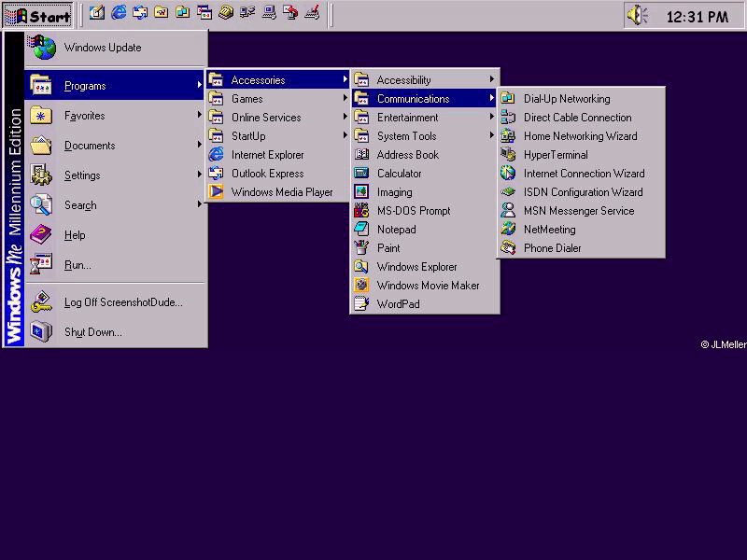Image resolution: width=747 pixels, height=560 pixels.
Task: Open Dial-Up Networking
Action: [x=581, y=99]
